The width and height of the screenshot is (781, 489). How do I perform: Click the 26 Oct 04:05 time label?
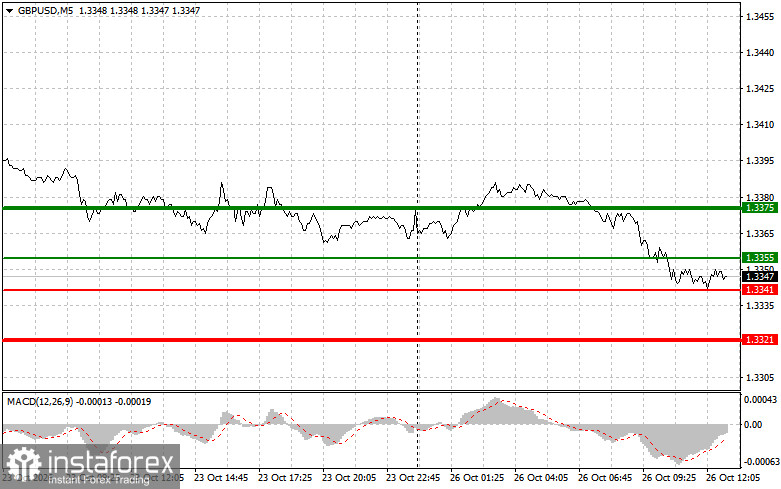click(x=541, y=478)
